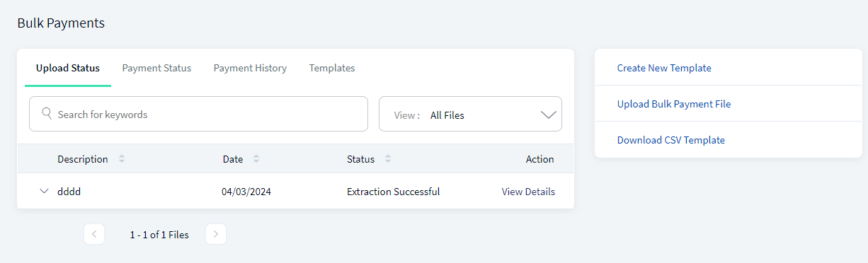Expand the dddd row chevron
Viewport: 868px width, 263px height.
point(45,191)
